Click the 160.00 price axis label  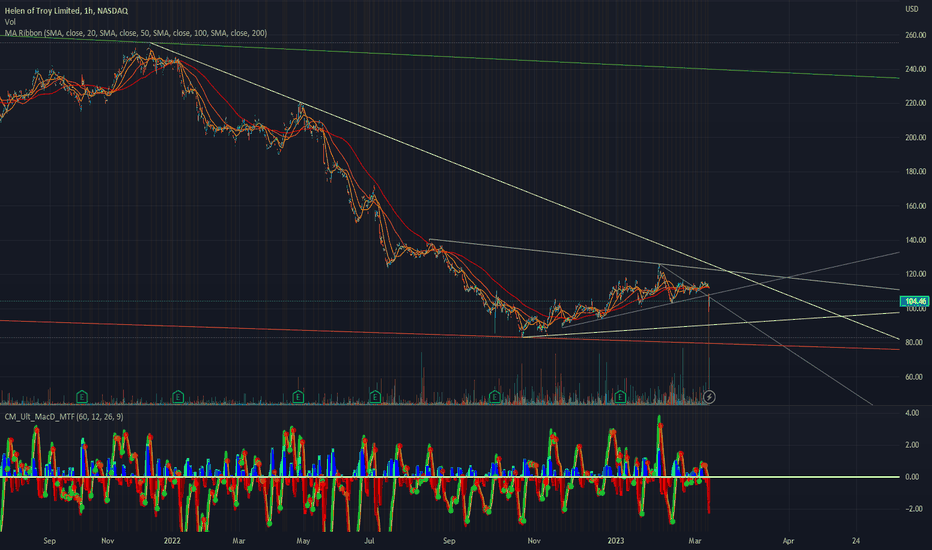point(916,206)
